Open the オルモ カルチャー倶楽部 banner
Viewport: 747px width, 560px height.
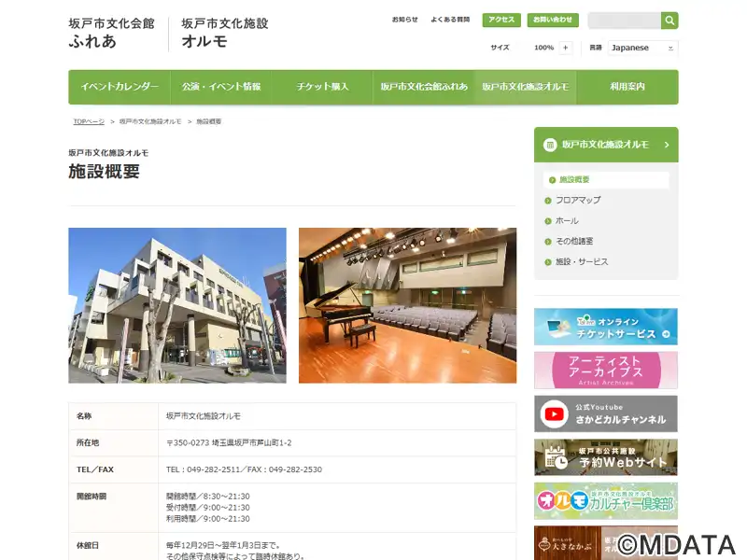(x=605, y=501)
